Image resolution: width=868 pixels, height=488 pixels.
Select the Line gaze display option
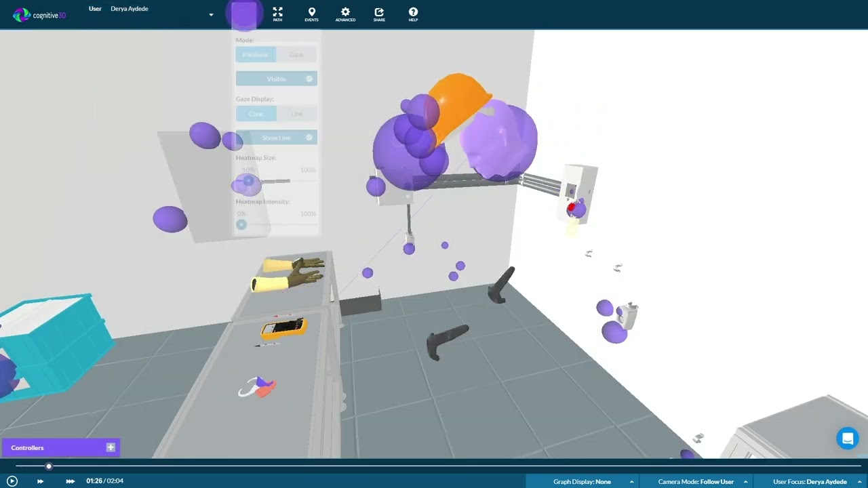tap(296, 114)
